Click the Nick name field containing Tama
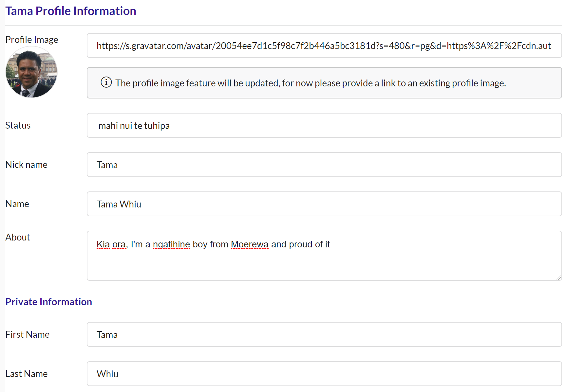Image resolution: width=565 pixels, height=392 pixels. (324, 165)
